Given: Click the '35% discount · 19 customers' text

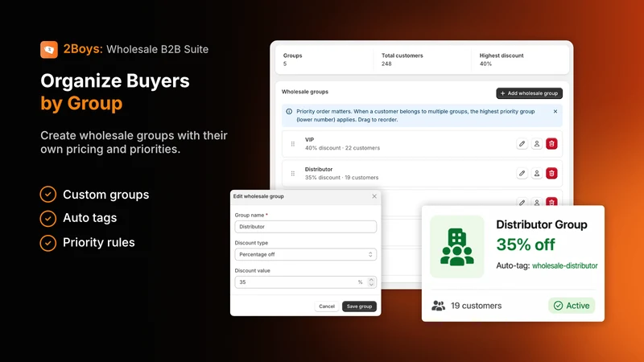Looking at the screenshot, I should 341,178.
